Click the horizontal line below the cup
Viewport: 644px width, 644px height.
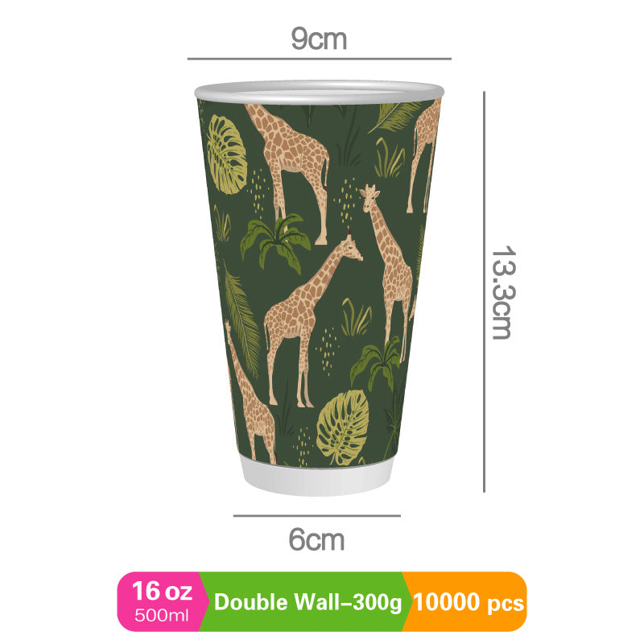316,515
